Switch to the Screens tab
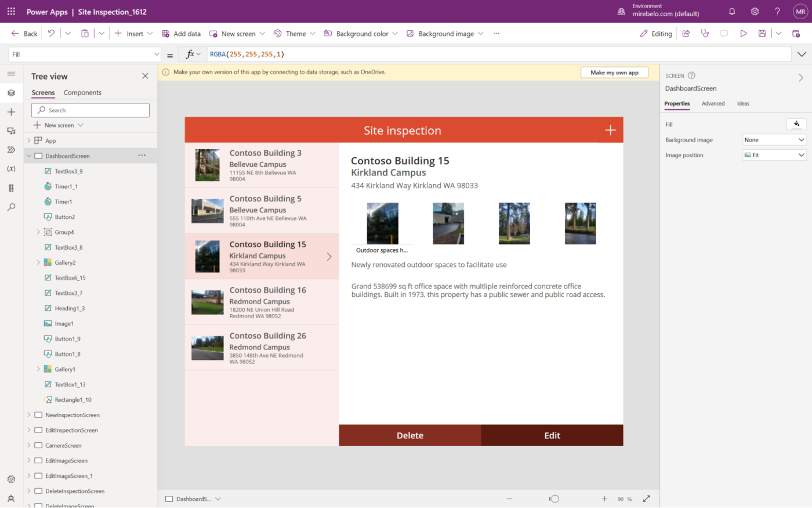 (43, 92)
